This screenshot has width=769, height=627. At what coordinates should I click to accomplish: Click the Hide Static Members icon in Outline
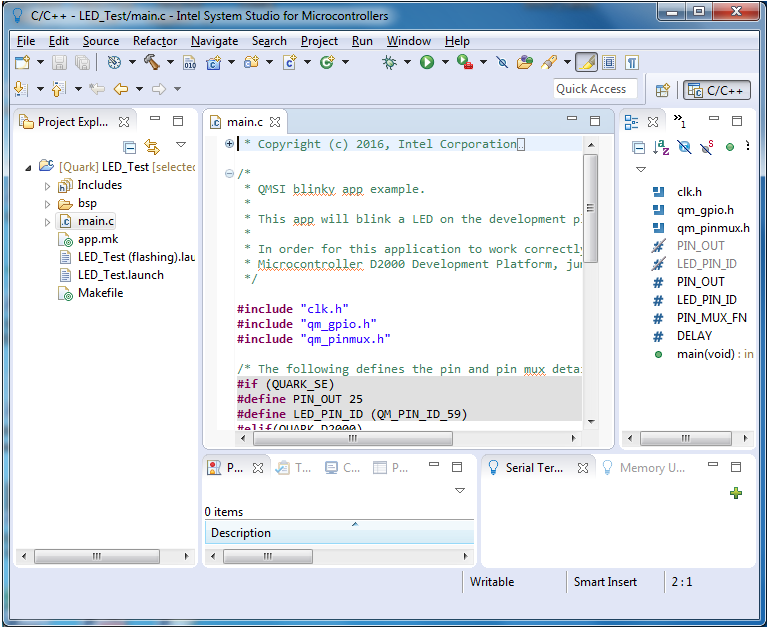click(x=707, y=147)
